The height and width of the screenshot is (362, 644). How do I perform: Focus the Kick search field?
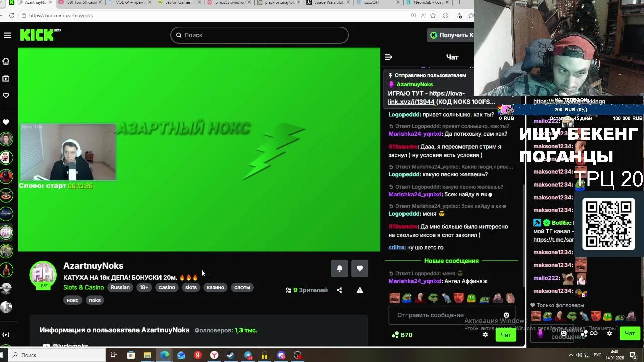[x=259, y=35]
